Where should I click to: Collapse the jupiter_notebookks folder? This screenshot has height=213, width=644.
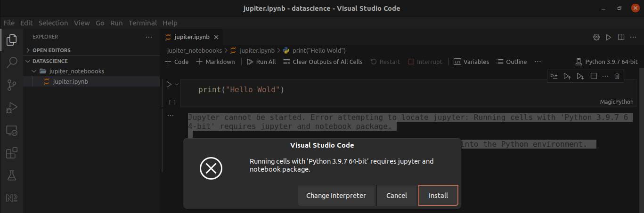click(x=91, y=71)
